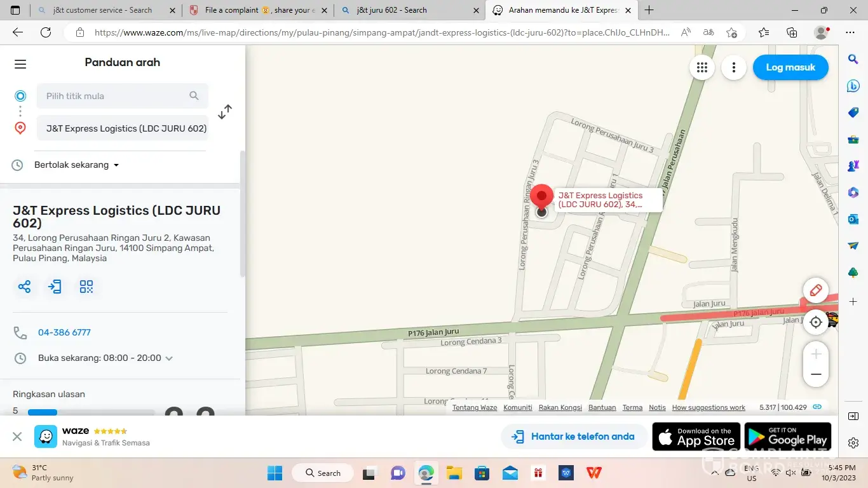Zoom out on the map
Screen dimensions: 868x488
[816, 375]
